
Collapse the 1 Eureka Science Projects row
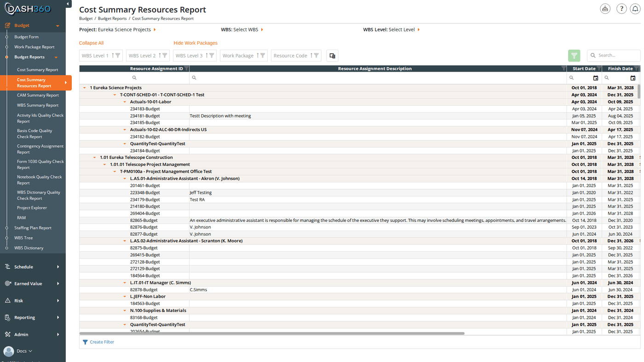pos(85,88)
